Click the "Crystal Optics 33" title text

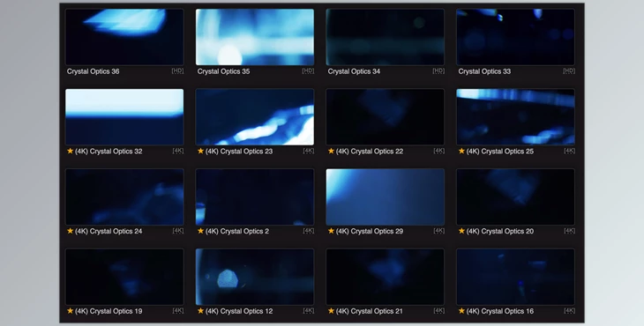pos(484,71)
